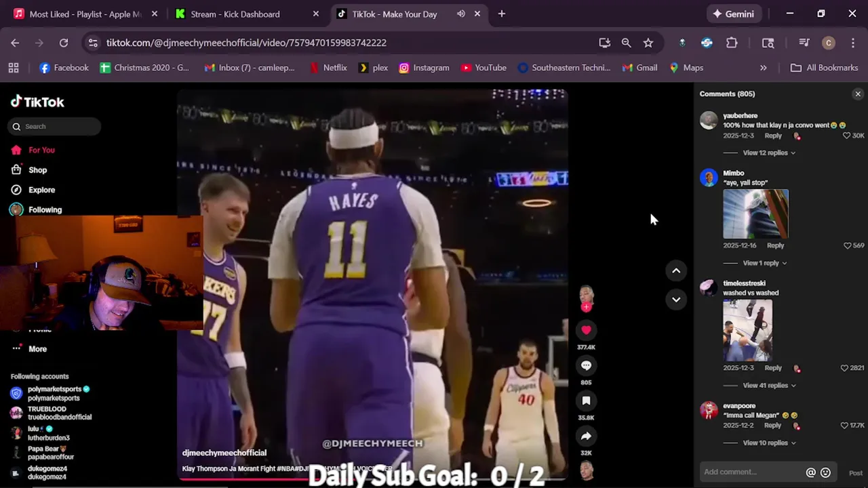The image size is (868, 488).
Task: Follow creator via red plus badge
Action: 587,307
